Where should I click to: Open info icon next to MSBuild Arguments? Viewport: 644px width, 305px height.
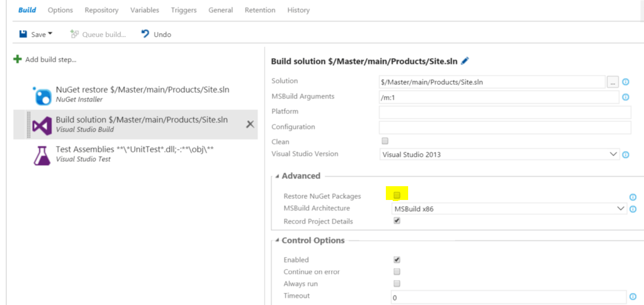pyautogui.click(x=625, y=98)
